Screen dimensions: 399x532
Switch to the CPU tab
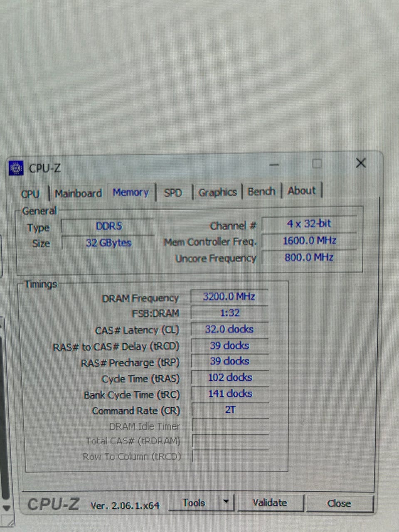[x=30, y=194]
